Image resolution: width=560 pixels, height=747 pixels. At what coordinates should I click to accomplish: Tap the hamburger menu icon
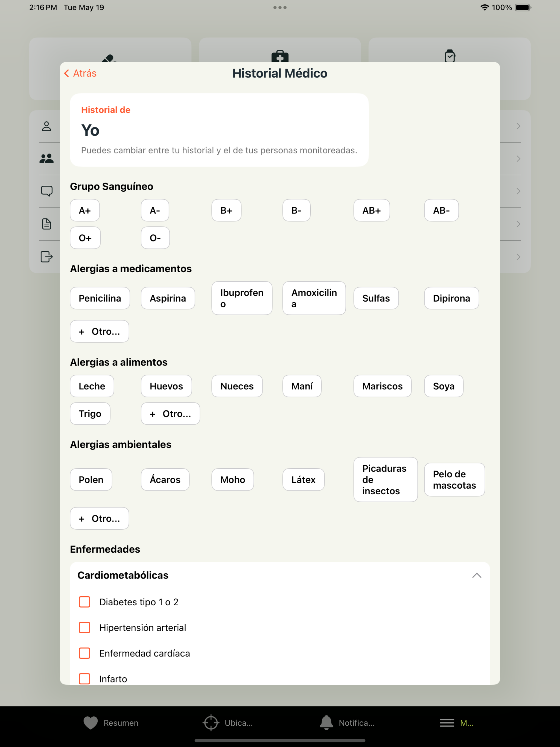[447, 723]
